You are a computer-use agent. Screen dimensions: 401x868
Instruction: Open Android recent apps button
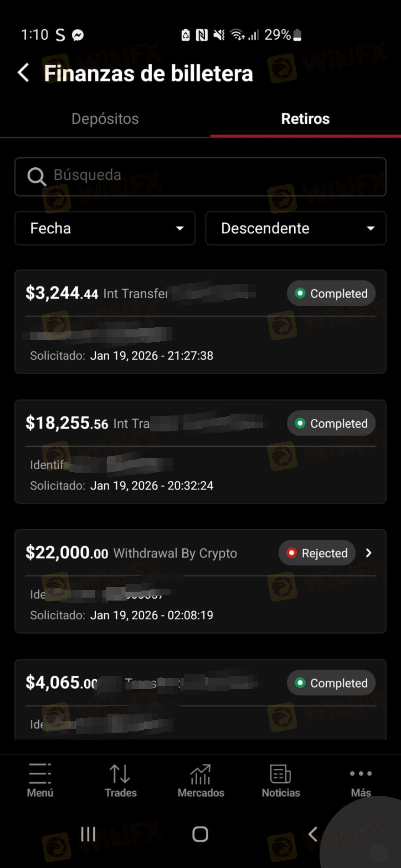pos(88,834)
